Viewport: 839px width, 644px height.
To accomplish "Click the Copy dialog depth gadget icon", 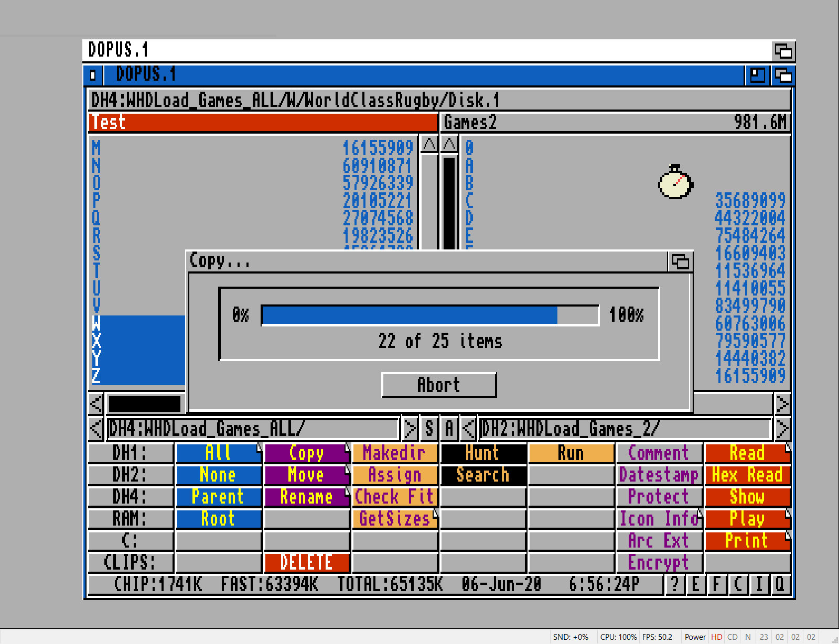I will [x=680, y=261].
